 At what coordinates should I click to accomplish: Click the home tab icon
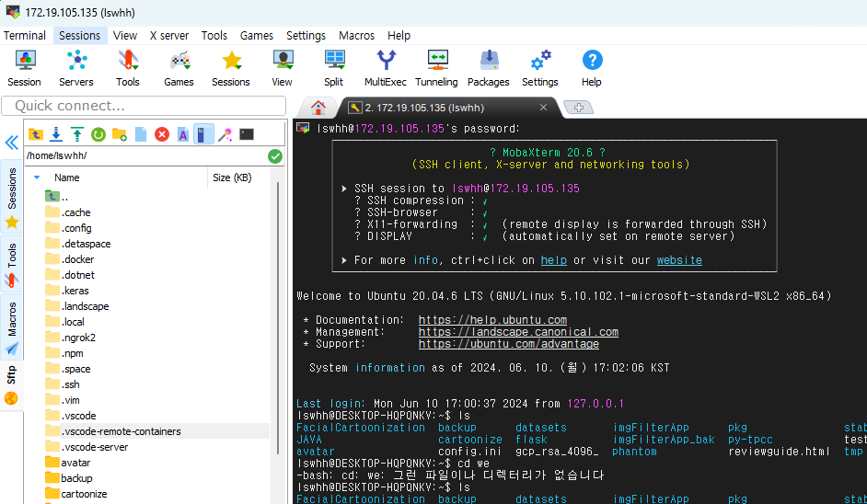coord(318,108)
